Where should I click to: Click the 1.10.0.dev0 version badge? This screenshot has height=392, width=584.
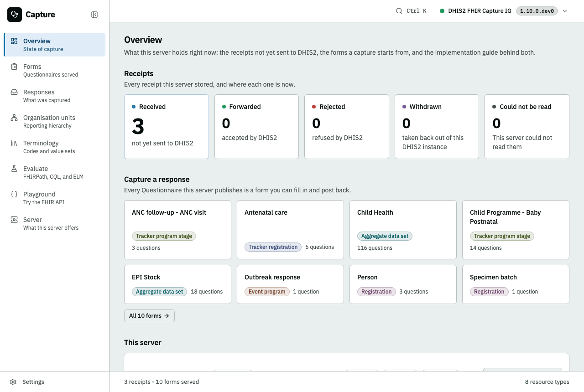(537, 11)
